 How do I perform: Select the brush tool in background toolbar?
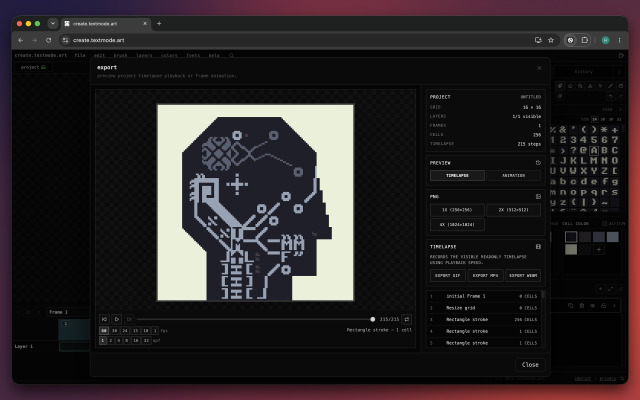(x=560, y=86)
